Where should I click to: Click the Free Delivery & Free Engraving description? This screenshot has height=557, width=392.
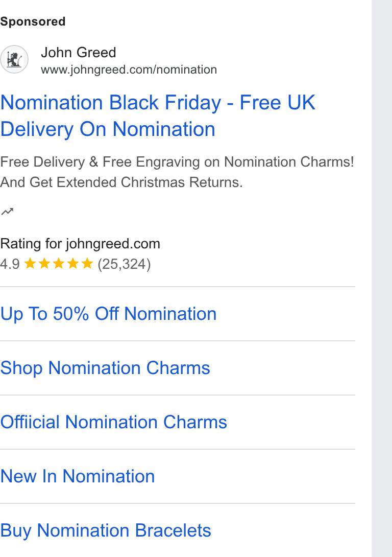pos(177,162)
